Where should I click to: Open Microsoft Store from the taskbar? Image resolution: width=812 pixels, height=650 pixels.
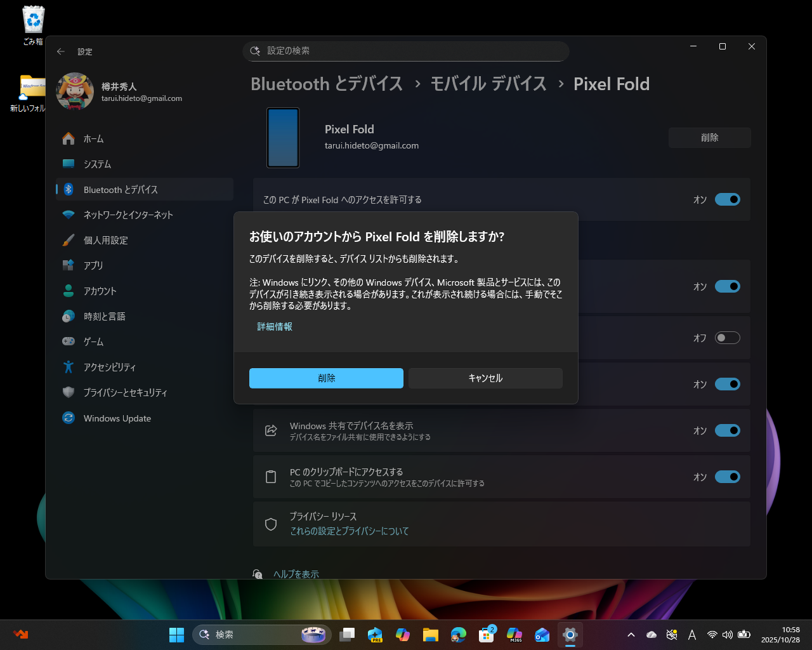487,635
